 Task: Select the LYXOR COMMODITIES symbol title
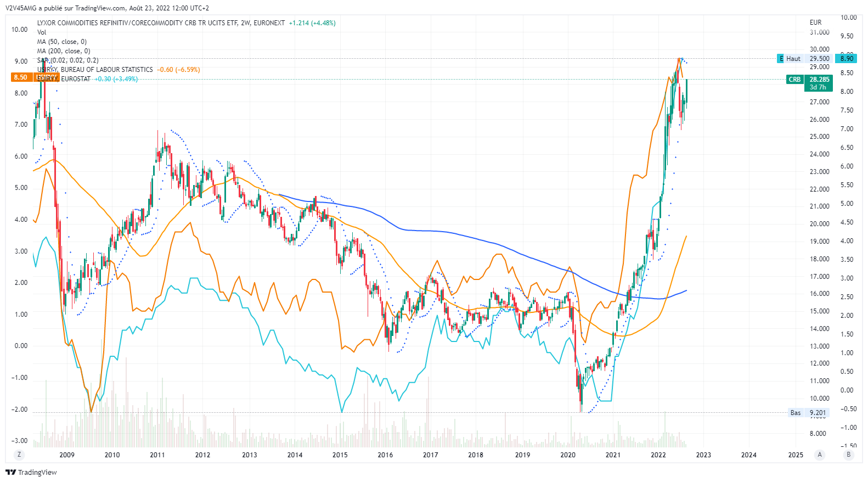click(161, 23)
